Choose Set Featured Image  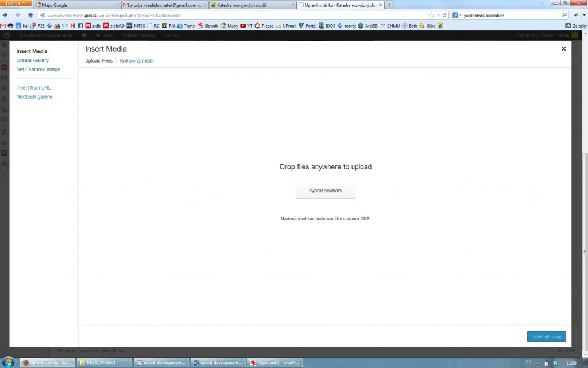click(38, 69)
